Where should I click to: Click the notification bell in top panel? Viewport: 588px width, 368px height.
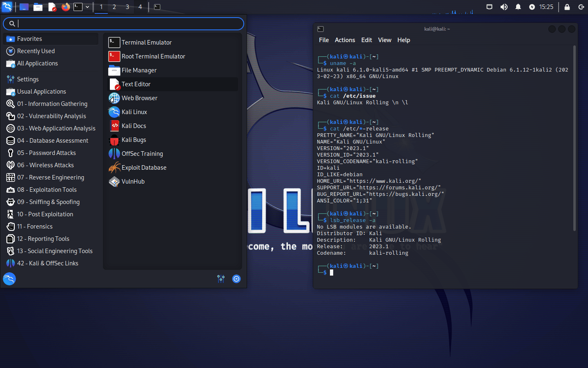pyautogui.click(x=518, y=7)
